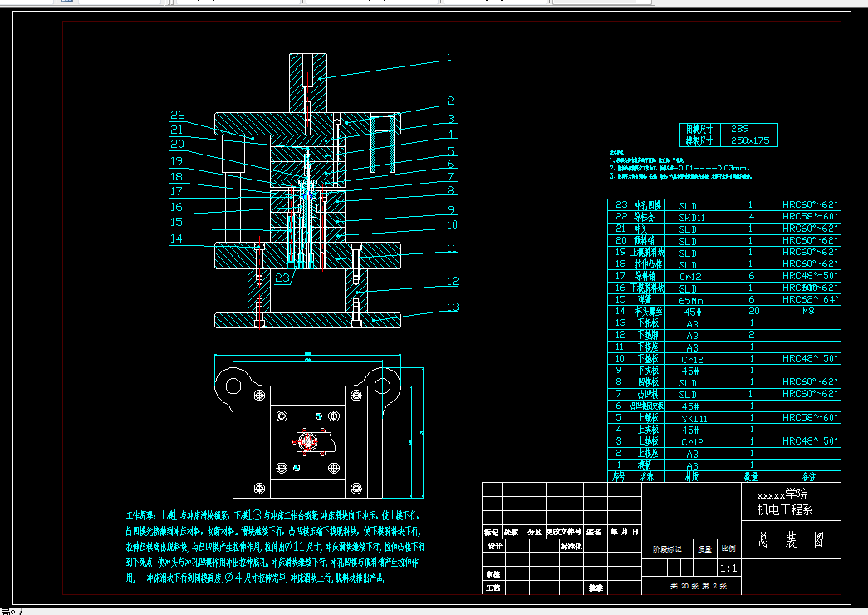Select the 'A3' material in parts row 13
This screenshot has width=868, height=615.
pos(692,324)
